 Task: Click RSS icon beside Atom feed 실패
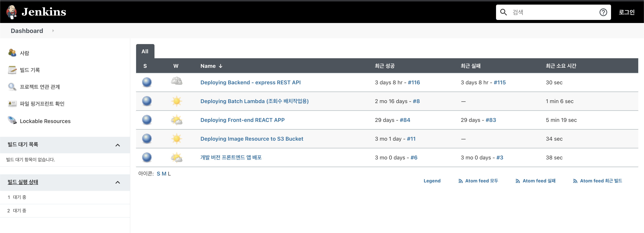(x=518, y=181)
